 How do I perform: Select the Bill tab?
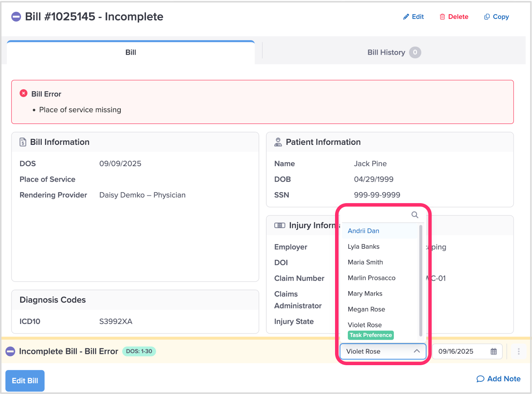pyautogui.click(x=131, y=53)
